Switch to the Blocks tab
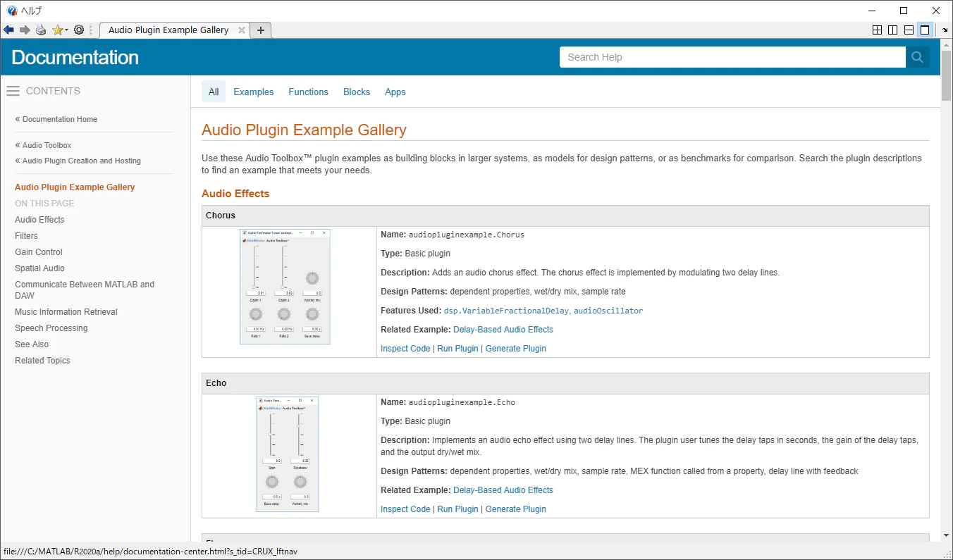The image size is (953, 560). [357, 92]
